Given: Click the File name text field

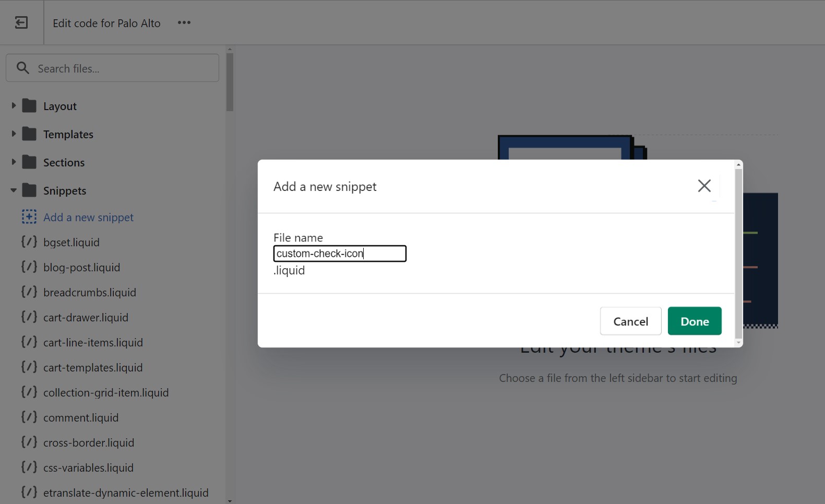Looking at the screenshot, I should pyautogui.click(x=340, y=254).
